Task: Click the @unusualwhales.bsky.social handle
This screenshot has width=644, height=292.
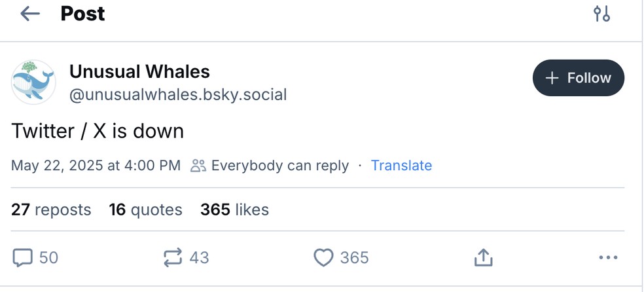Action: (178, 95)
